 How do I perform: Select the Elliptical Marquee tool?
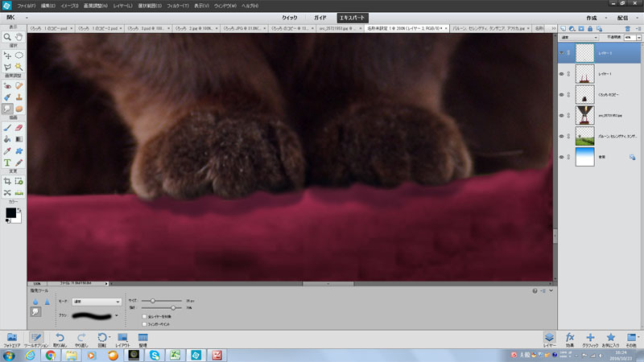pyautogui.click(x=19, y=56)
